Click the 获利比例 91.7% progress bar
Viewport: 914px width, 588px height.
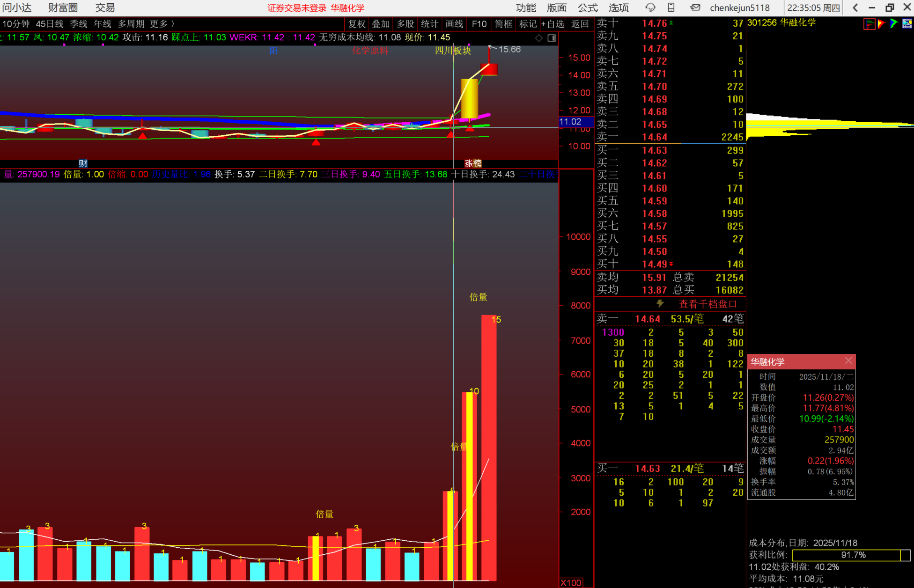point(850,555)
